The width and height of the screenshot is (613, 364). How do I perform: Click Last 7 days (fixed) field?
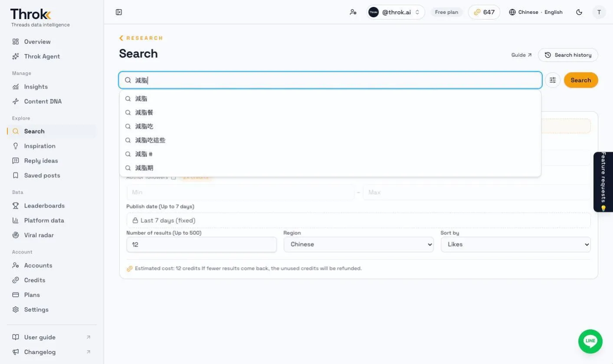[x=358, y=221]
